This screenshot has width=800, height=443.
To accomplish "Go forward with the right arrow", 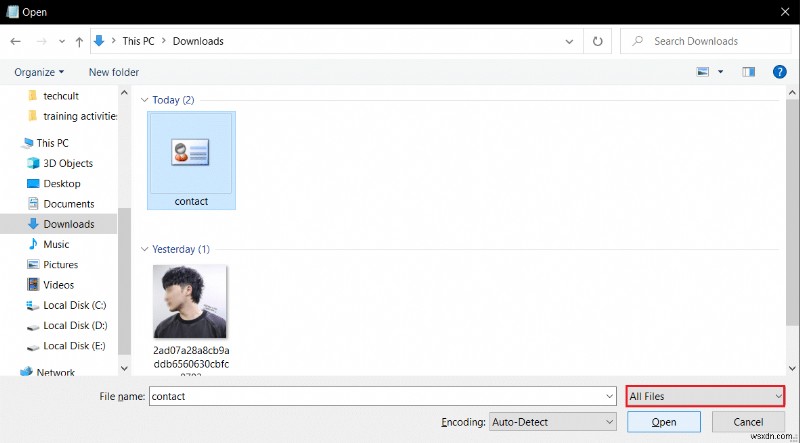I will pyautogui.click(x=41, y=41).
